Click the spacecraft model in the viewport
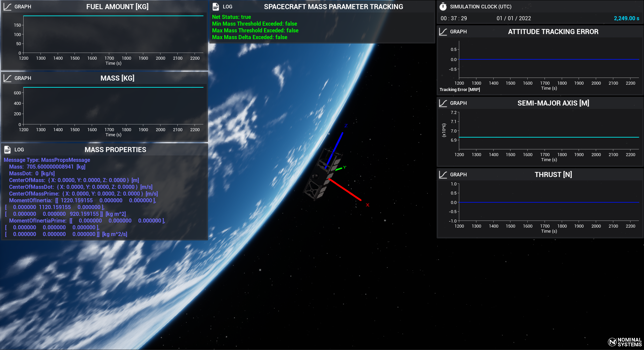 click(x=322, y=175)
